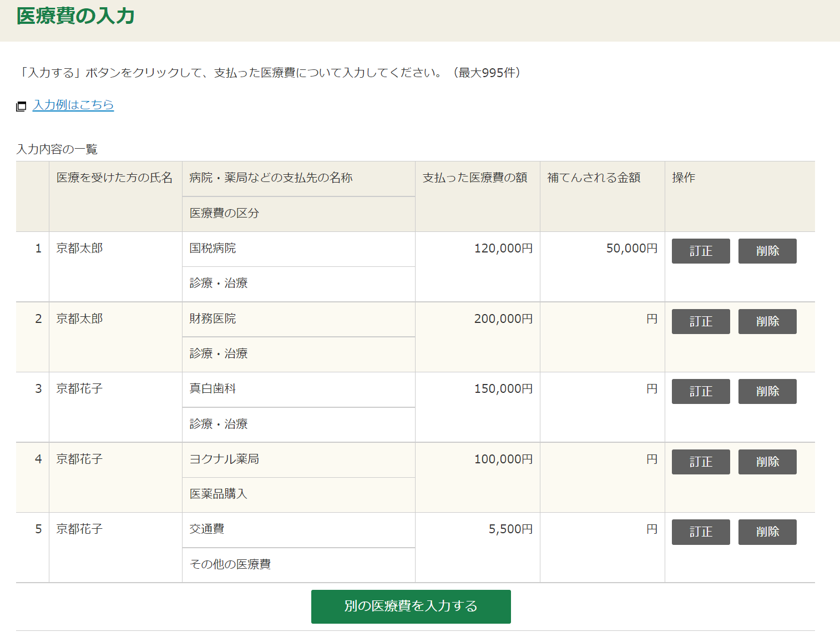
Task: Open the 入力例はこちら link
Action: pos(73,105)
